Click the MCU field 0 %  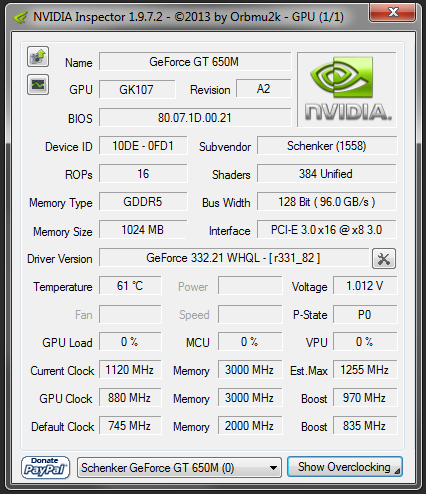pyautogui.click(x=250, y=342)
